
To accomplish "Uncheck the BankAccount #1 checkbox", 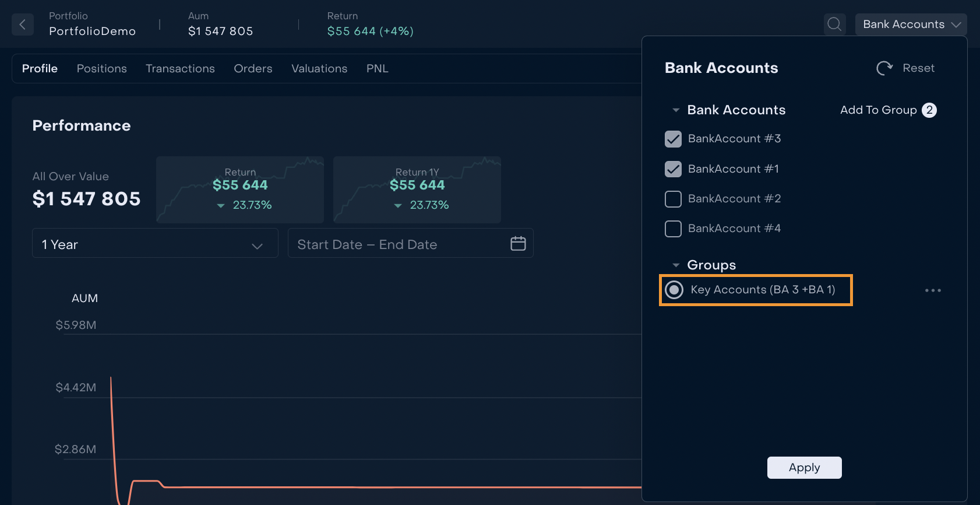I will (x=673, y=169).
